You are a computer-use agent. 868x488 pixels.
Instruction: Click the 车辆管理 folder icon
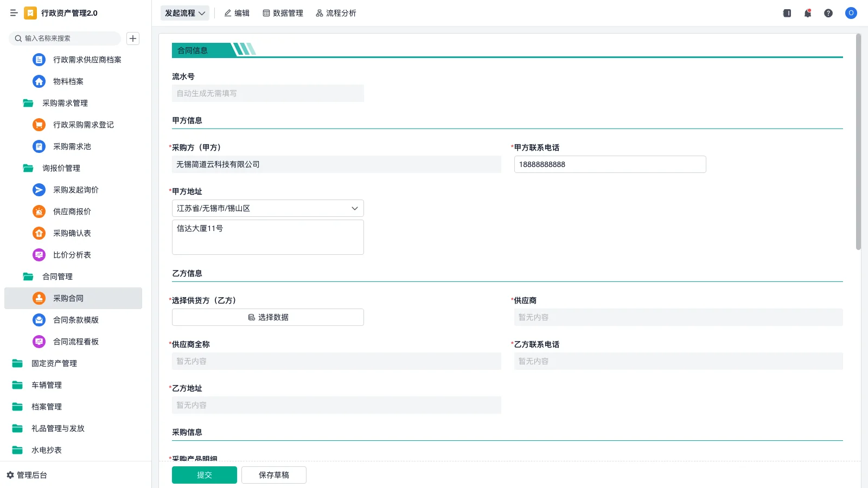pos(17,385)
